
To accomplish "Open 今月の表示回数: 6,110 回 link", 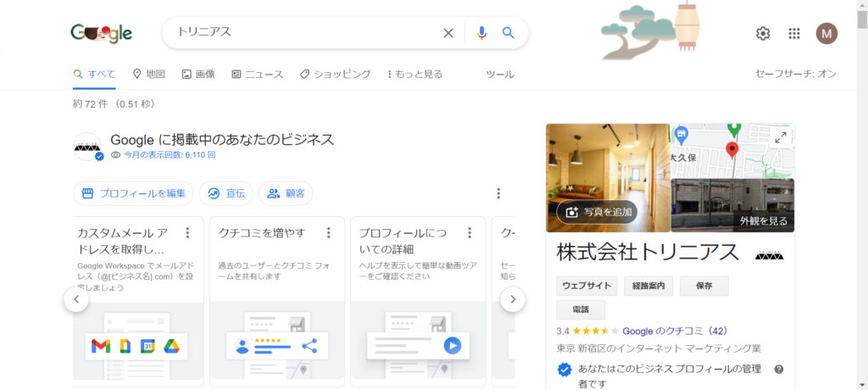I will (x=170, y=155).
